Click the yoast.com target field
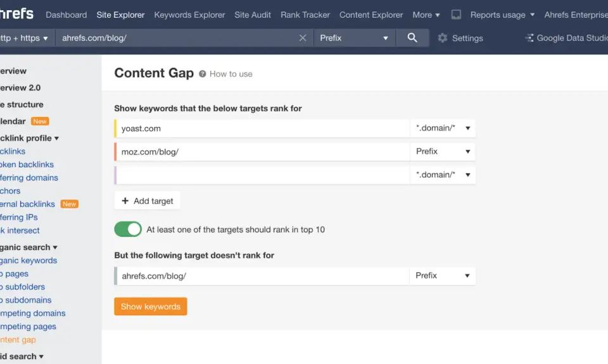The image size is (608, 364). [x=263, y=129]
